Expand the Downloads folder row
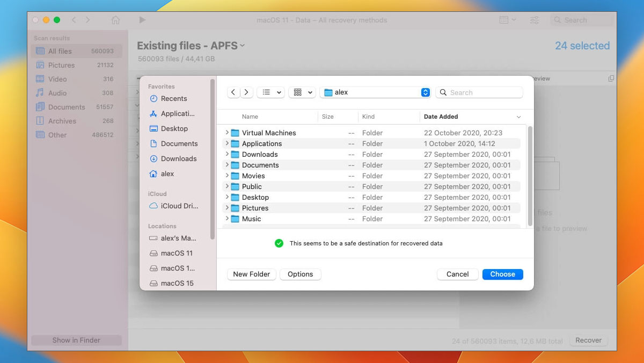This screenshot has height=363, width=644. (227, 154)
